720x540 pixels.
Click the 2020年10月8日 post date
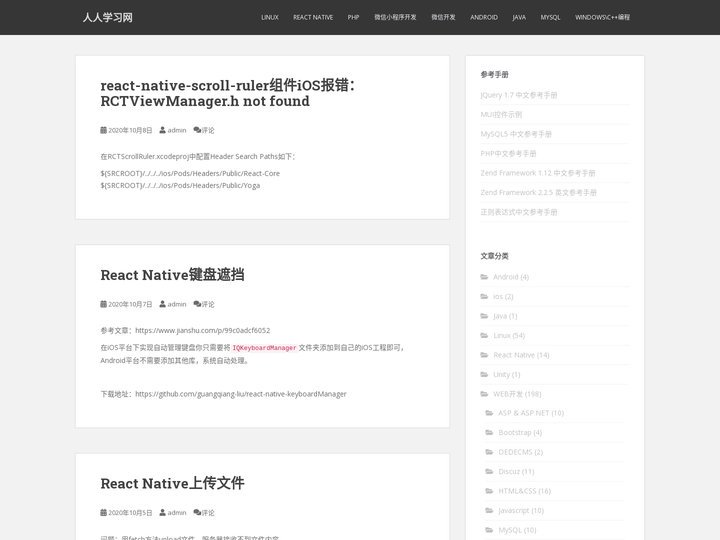(x=130, y=130)
